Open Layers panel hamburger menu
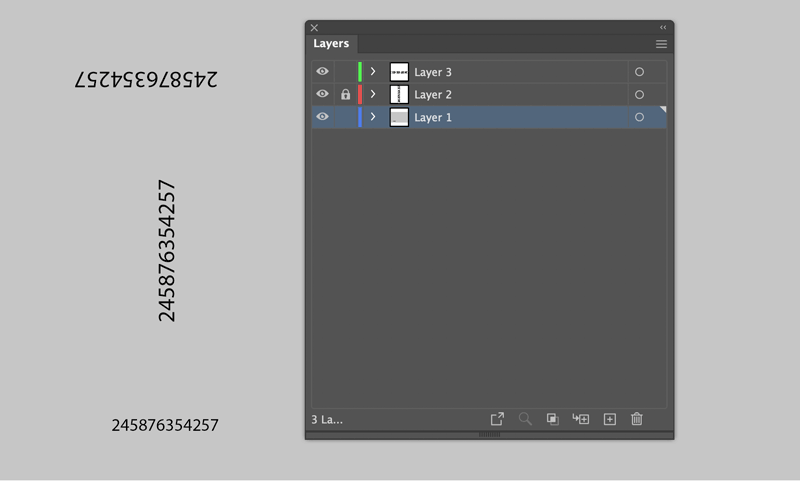The width and height of the screenshot is (800, 481). point(661,44)
